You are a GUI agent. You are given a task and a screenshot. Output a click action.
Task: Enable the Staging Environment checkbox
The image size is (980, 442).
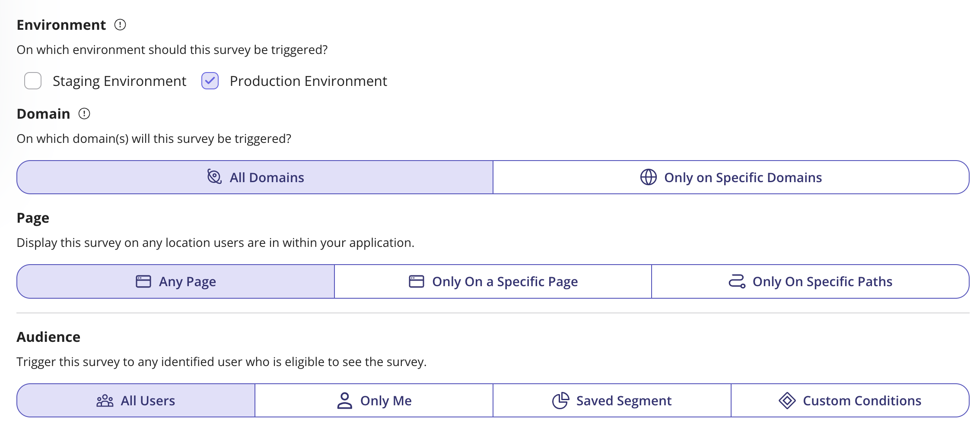pyautogui.click(x=33, y=81)
